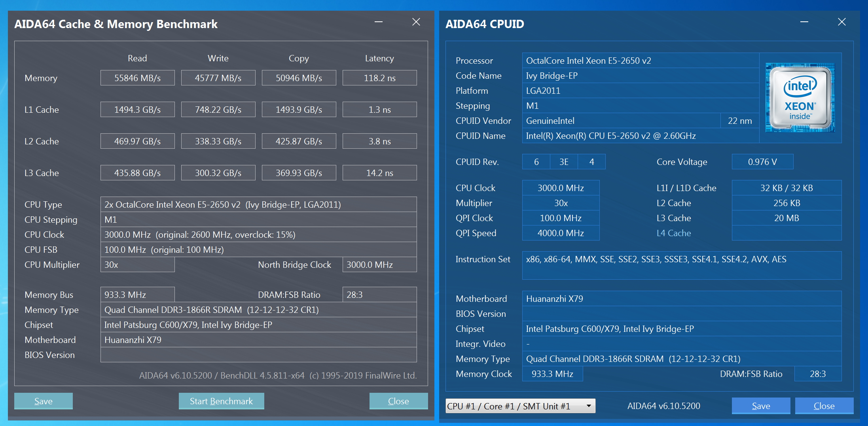Screen dimensions: 868x426
Task: Click the Close button in CPUID window
Action: point(824,406)
